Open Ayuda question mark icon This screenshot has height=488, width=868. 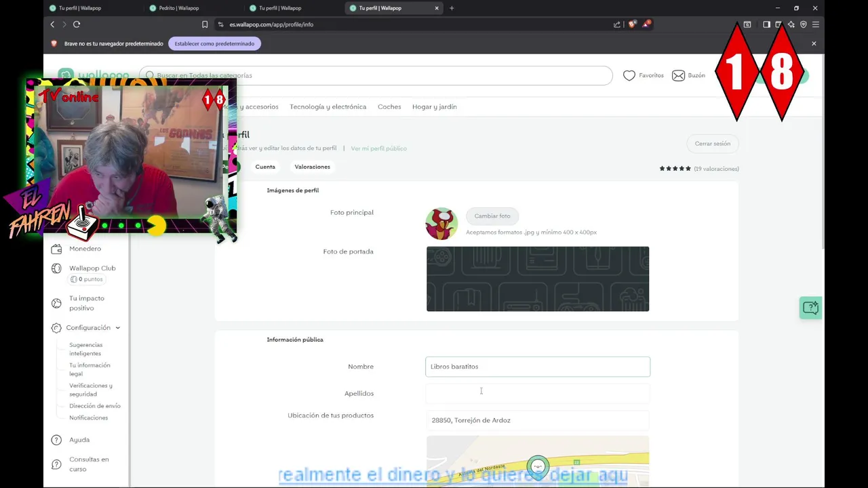(56, 440)
